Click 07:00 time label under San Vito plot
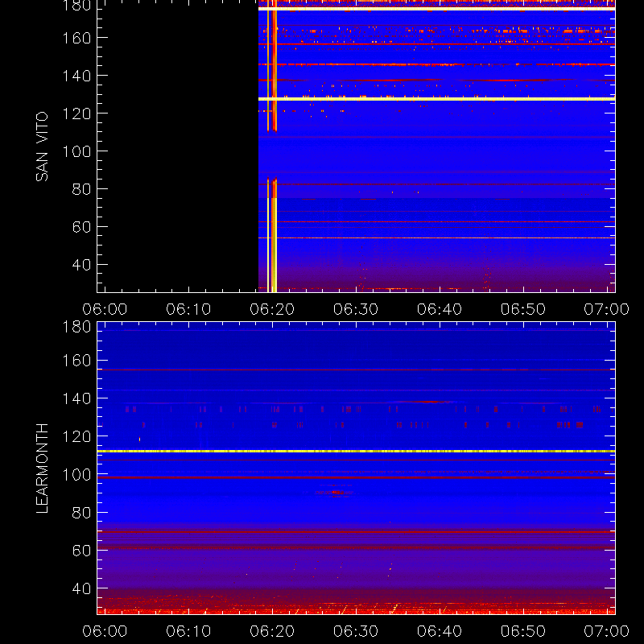Image resolution: width=644 pixels, height=644 pixels. pyautogui.click(x=607, y=309)
